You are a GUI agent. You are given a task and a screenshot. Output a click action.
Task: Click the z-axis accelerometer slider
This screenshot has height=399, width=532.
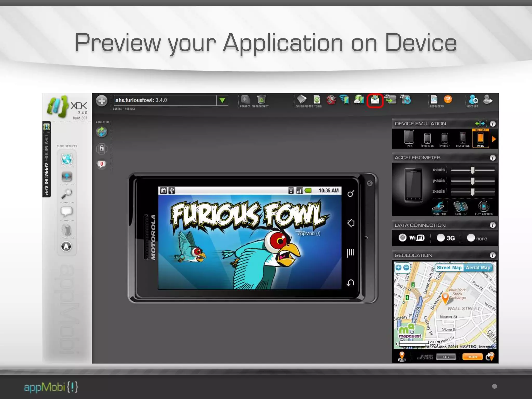coord(473,192)
